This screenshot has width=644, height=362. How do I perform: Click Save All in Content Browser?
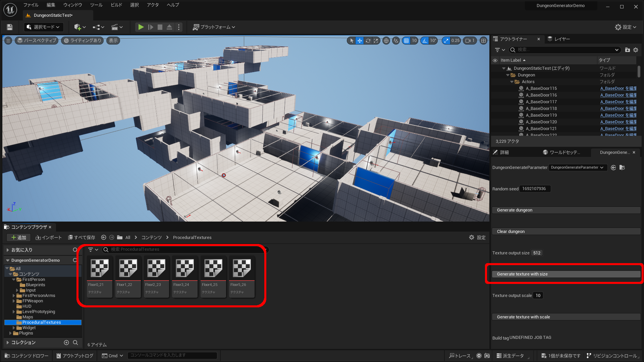(82, 238)
